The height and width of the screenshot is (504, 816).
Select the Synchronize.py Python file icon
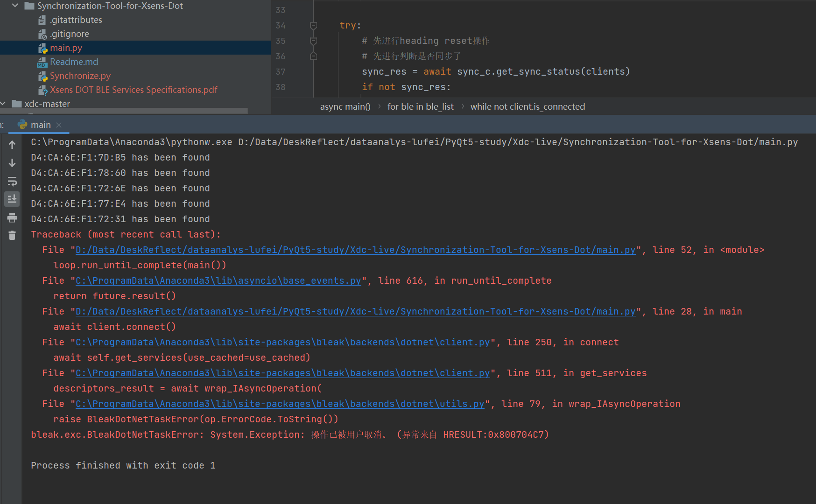pos(42,76)
